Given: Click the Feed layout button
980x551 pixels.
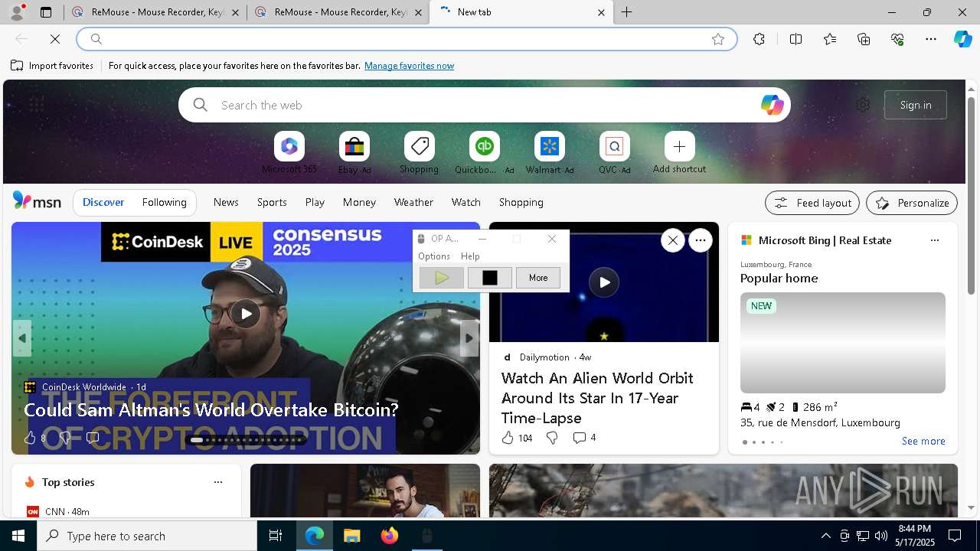Looking at the screenshot, I should [812, 203].
